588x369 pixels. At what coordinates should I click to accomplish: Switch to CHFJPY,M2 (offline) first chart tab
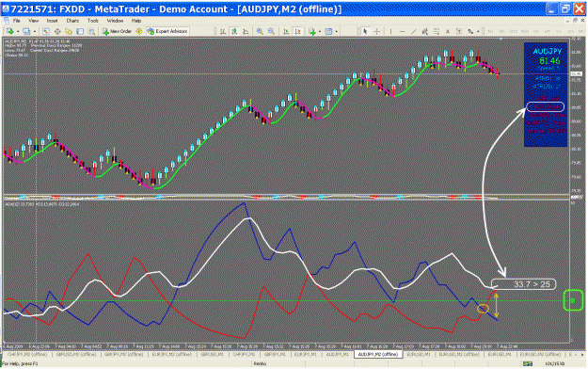click(27, 354)
